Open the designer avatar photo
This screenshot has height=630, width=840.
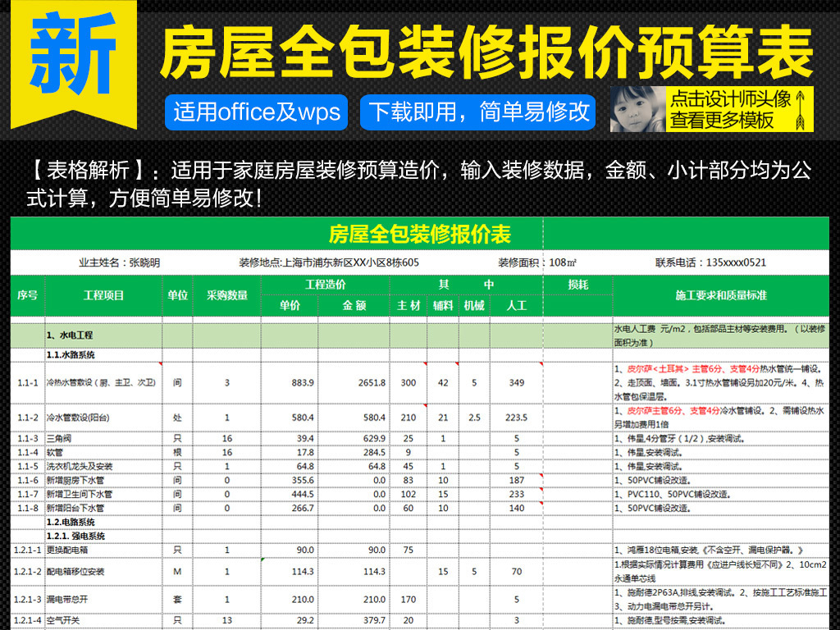(637, 110)
